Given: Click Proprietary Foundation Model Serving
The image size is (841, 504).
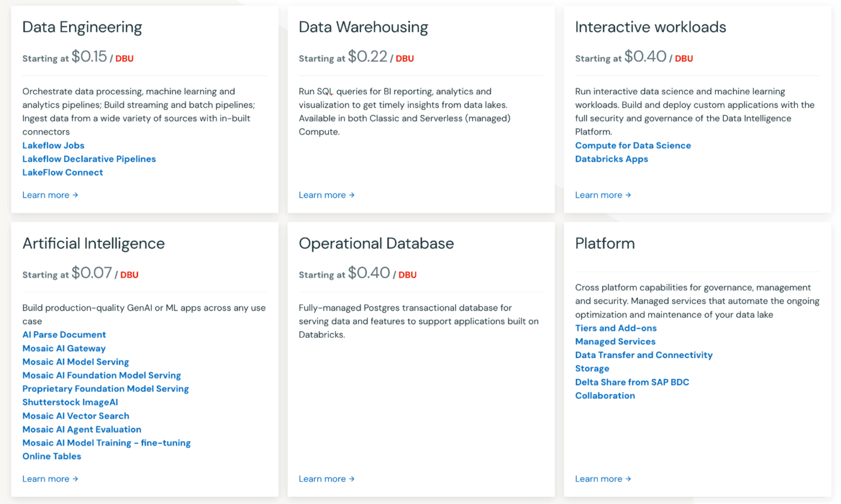Looking at the screenshot, I should tap(105, 389).
